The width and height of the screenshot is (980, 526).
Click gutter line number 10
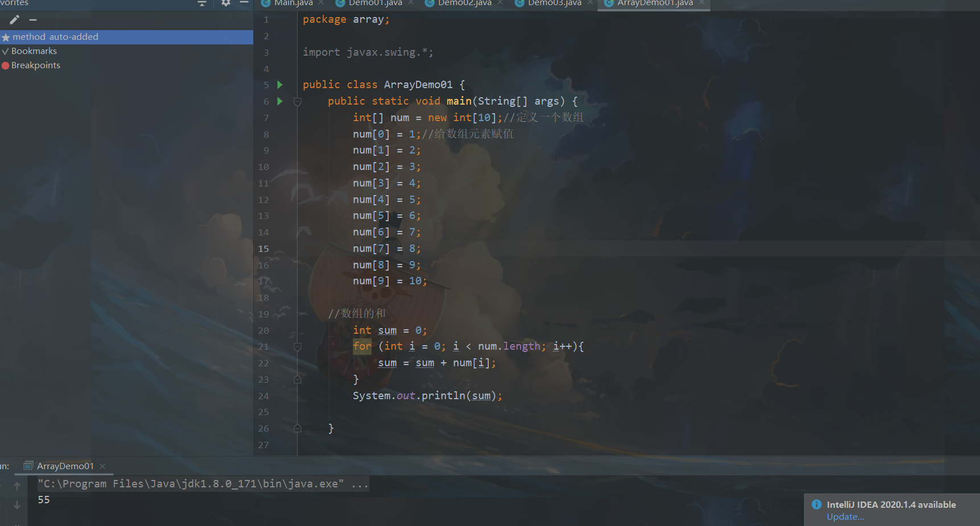(x=263, y=167)
